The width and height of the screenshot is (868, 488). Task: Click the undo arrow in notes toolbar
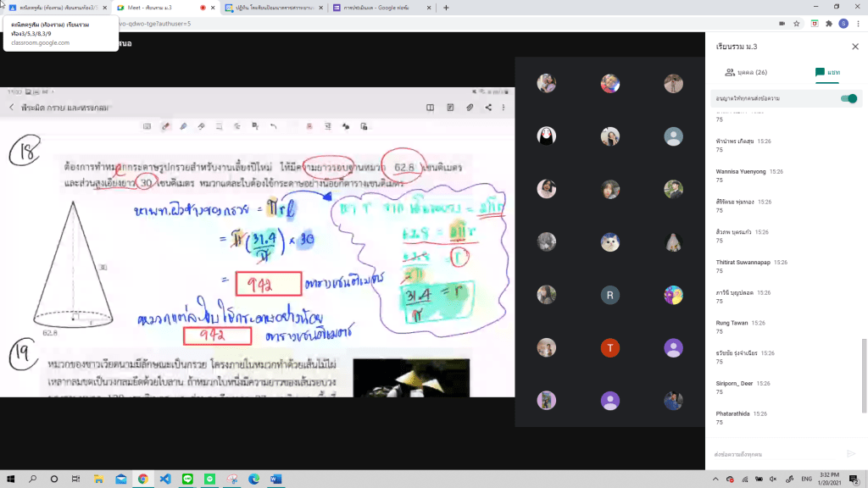pyautogui.click(x=273, y=126)
